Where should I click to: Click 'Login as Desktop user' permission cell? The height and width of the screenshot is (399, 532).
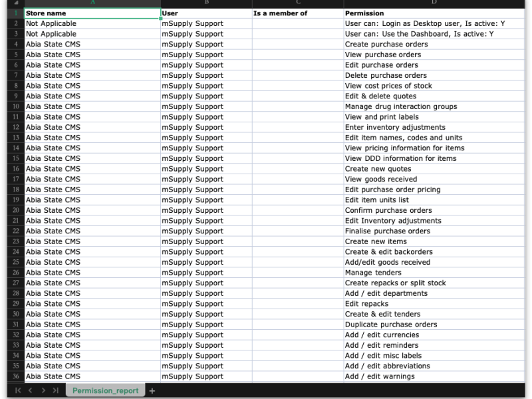coord(434,23)
